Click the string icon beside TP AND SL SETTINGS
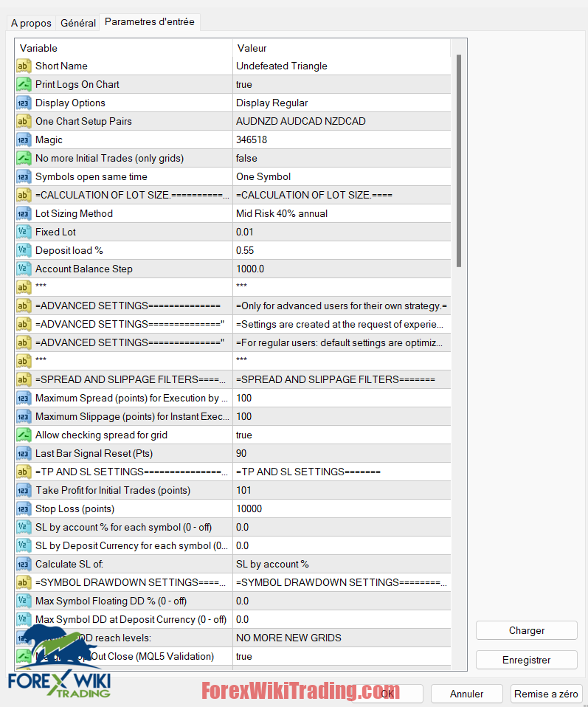This screenshot has height=707, width=588. click(x=24, y=472)
